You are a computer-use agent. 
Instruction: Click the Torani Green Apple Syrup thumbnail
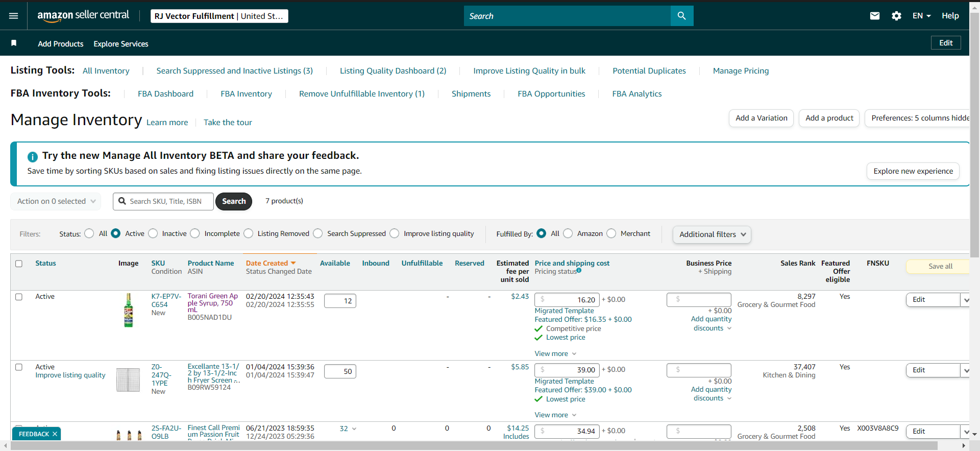point(129,310)
